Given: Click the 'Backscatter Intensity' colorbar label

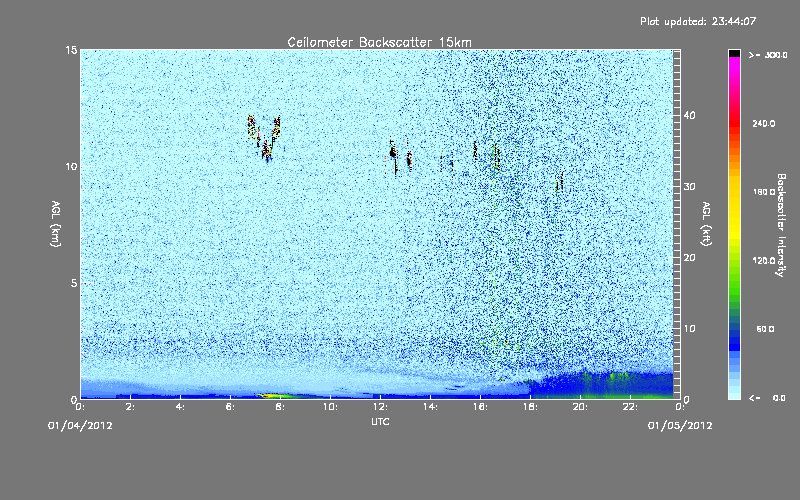Looking at the screenshot, I should tap(781, 225).
